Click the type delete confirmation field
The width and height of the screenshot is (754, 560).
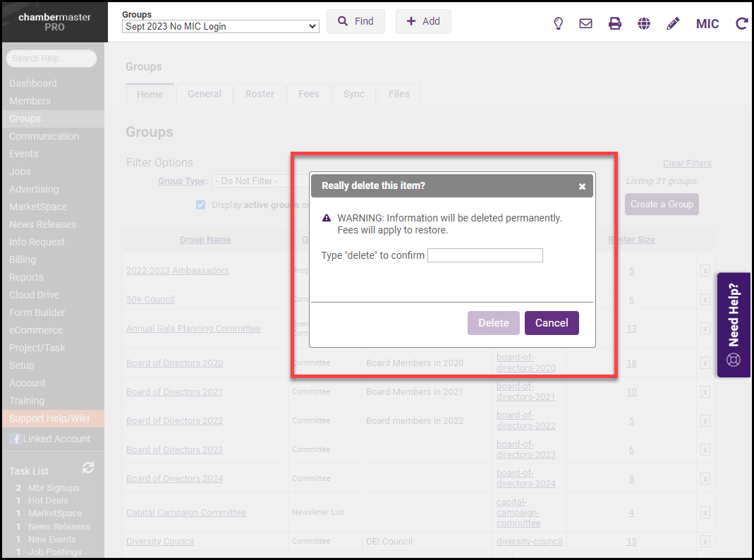point(485,255)
